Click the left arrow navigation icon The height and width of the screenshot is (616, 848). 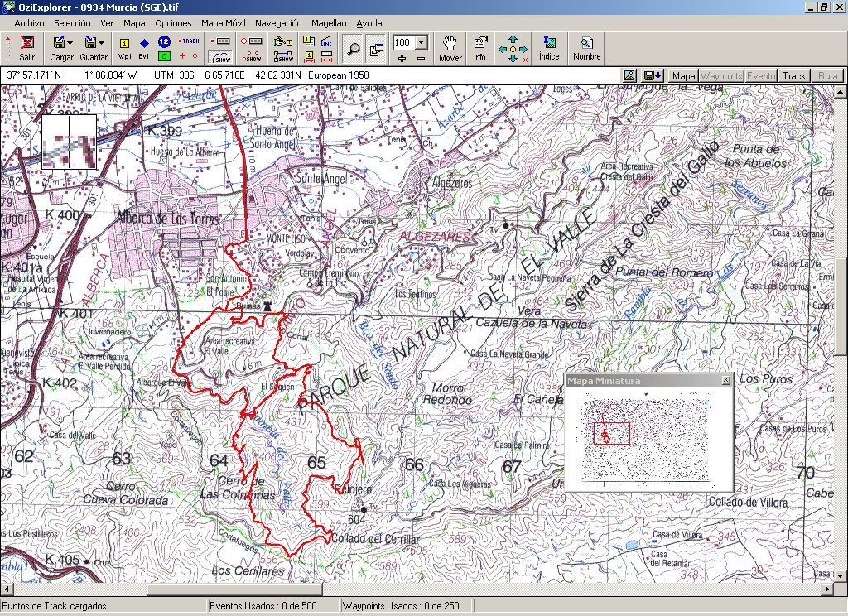(503, 49)
